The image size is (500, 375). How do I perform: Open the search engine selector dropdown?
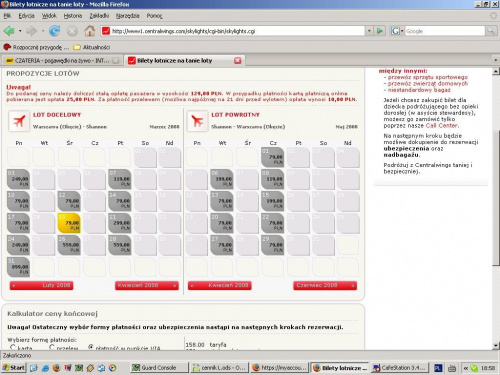pyautogui.click(x=397, y=31)
